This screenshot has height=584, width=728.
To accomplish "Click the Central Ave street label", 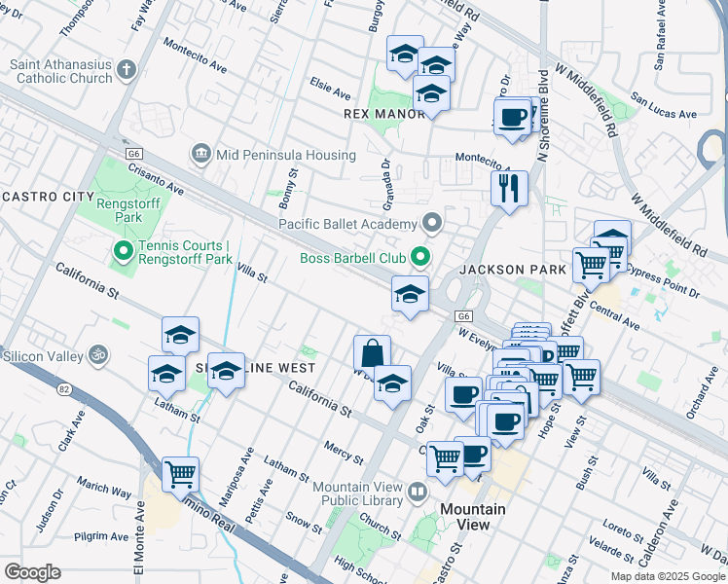I will click(x=615, y=315).
